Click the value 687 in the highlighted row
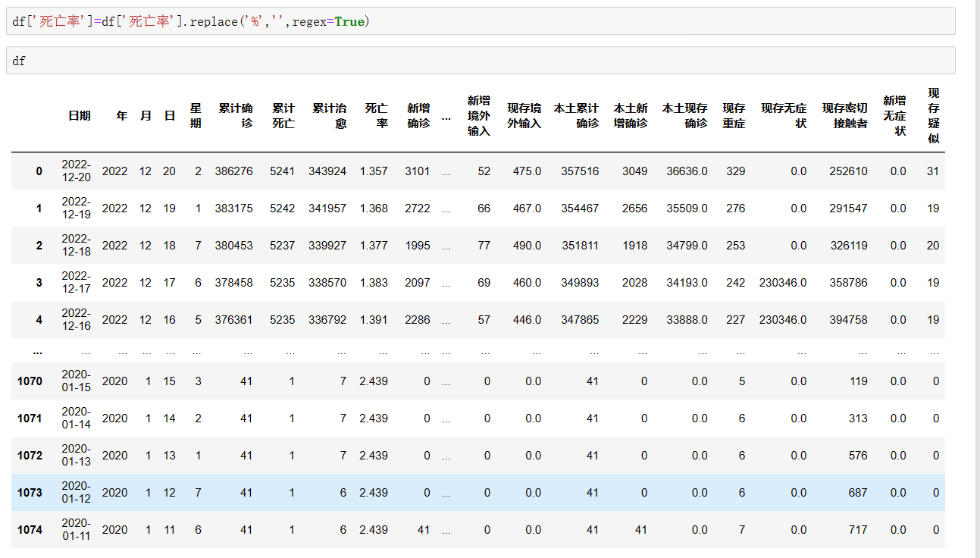The image size is (980, 558). tap(858, 493)
